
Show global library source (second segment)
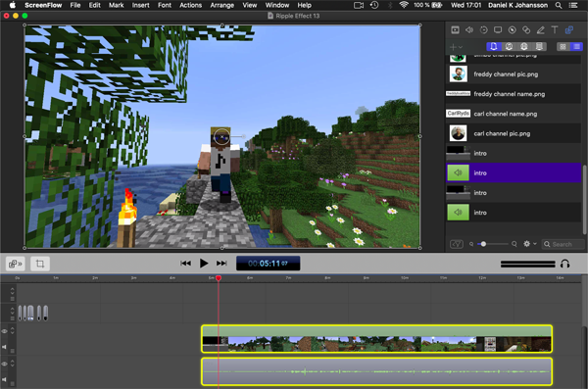tap(509, 46)
